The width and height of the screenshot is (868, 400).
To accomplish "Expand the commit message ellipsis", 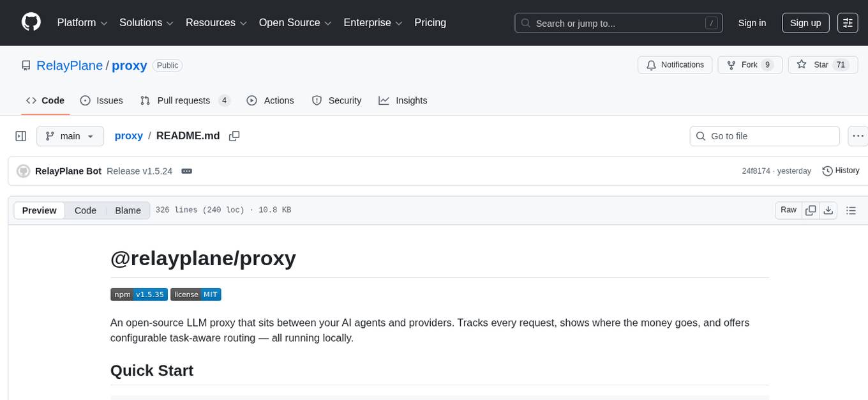I will (x=186, y=171).
